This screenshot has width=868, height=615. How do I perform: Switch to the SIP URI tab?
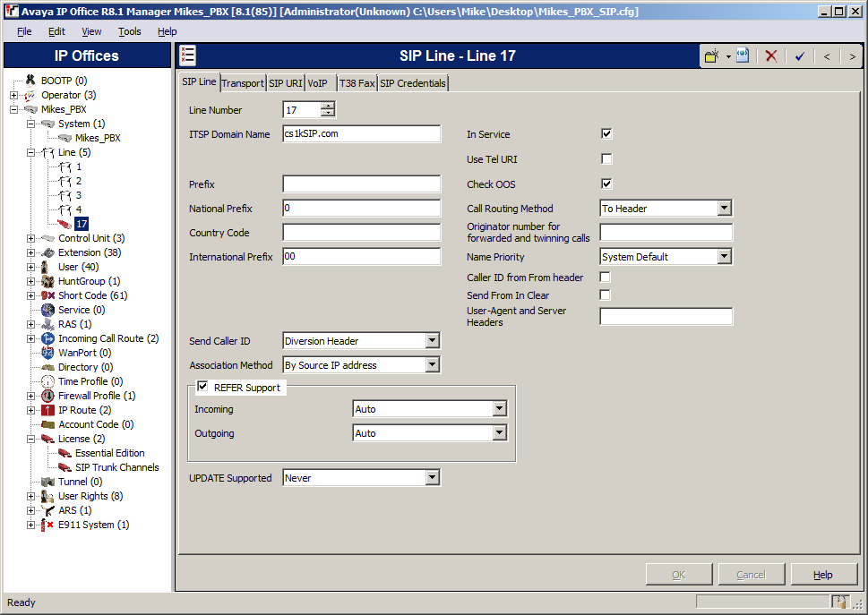[x=286, y=83]
